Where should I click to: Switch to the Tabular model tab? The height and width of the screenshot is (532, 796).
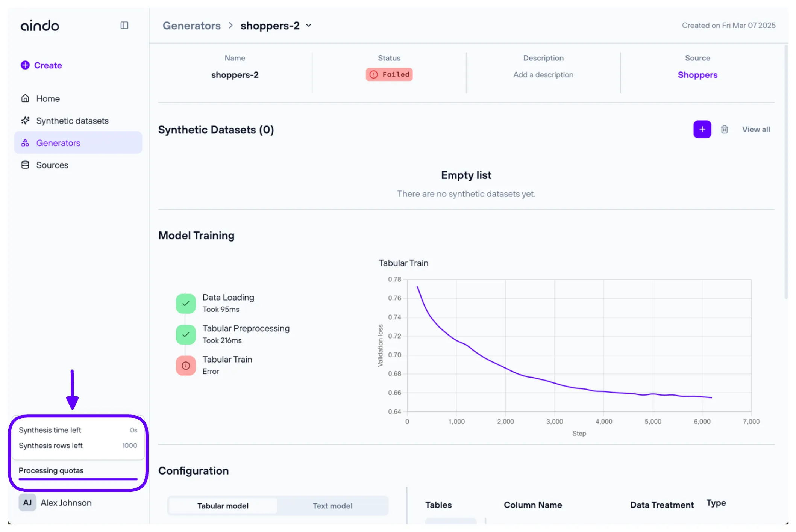[223, 506]
